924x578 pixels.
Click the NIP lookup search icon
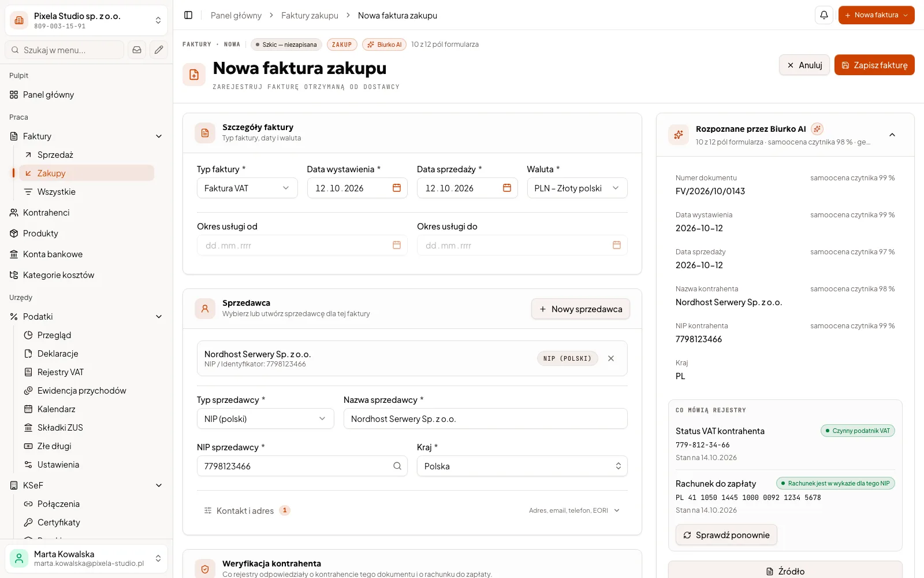(x=397, y=466)
